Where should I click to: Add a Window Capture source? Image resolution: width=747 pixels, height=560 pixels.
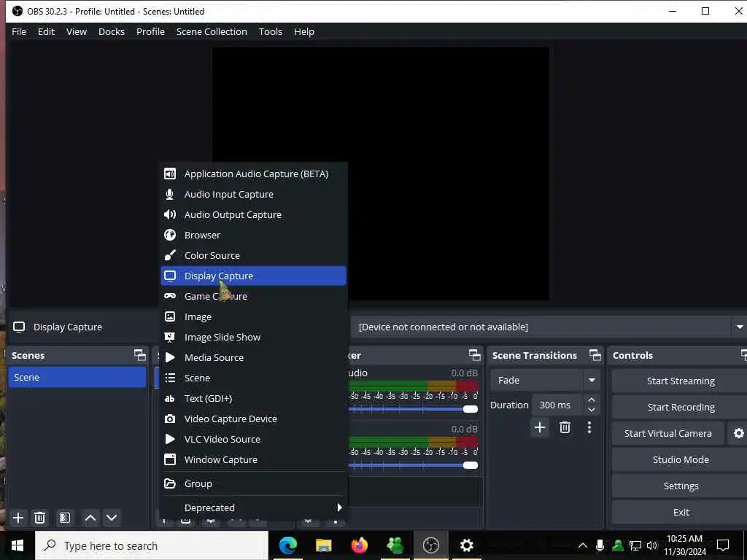click(253, 459)
